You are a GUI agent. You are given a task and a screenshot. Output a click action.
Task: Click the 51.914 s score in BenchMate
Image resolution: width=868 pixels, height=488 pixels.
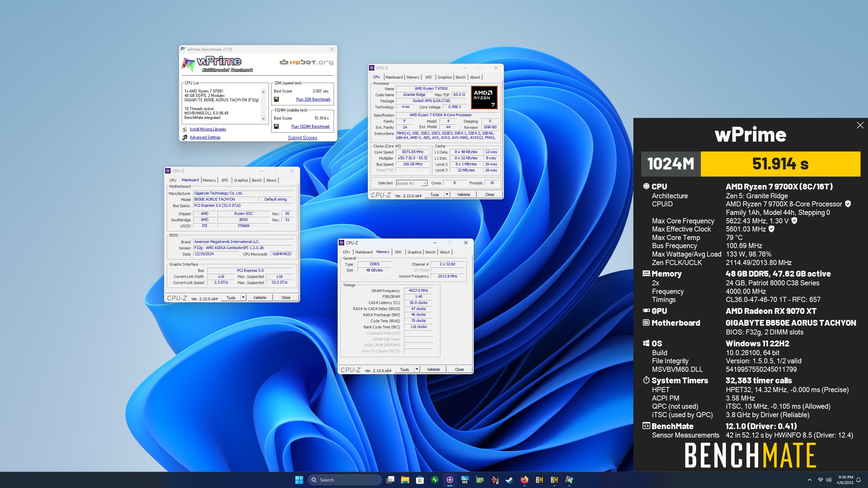[x=781, y=164]
